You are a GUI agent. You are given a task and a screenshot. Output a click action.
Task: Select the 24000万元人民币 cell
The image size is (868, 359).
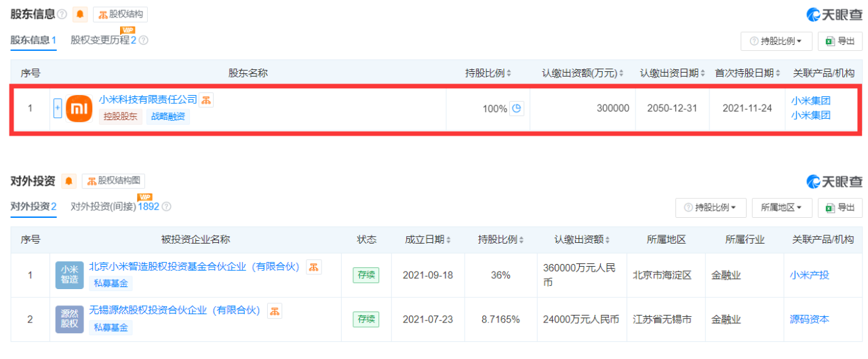point(582,319)
